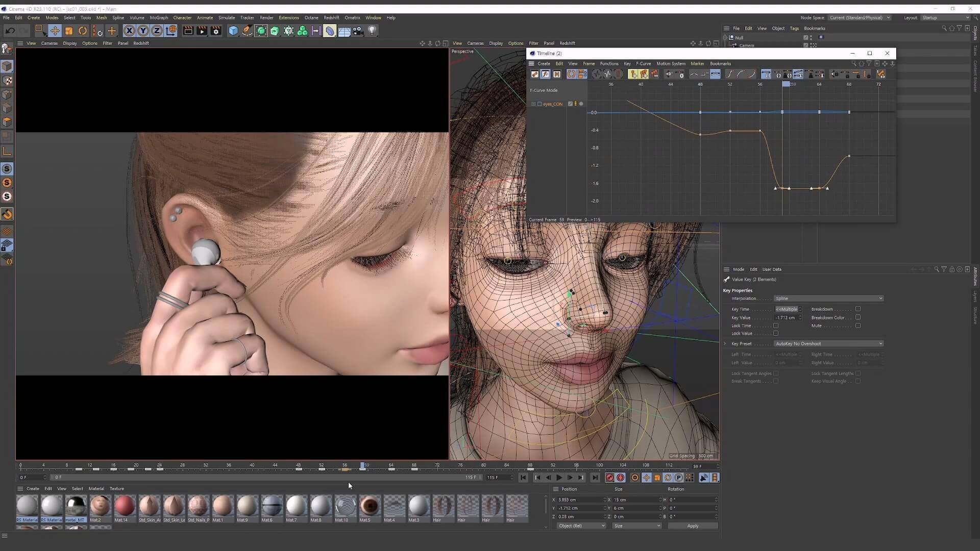Click the Camera object icon in toolbar

pos(358,31)
